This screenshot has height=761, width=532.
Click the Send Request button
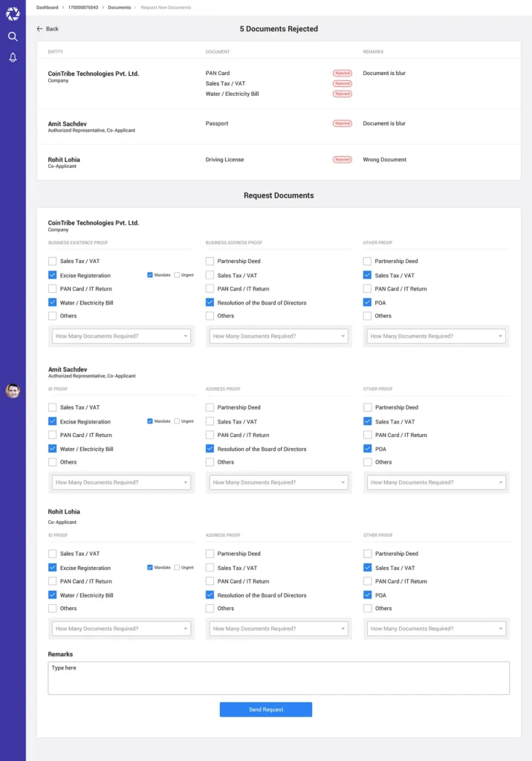[265, 710]
